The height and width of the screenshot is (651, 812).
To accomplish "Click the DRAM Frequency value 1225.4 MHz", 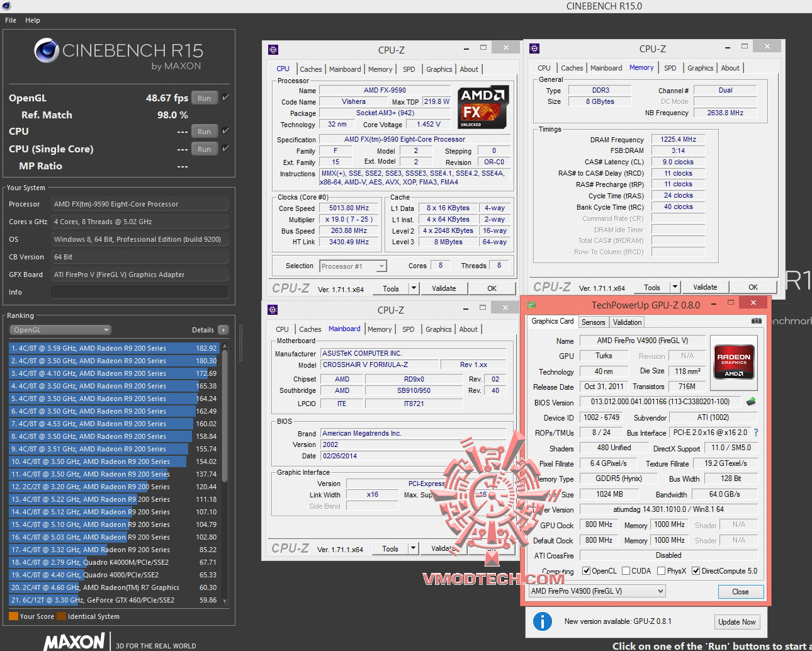I will click(678, 139).
